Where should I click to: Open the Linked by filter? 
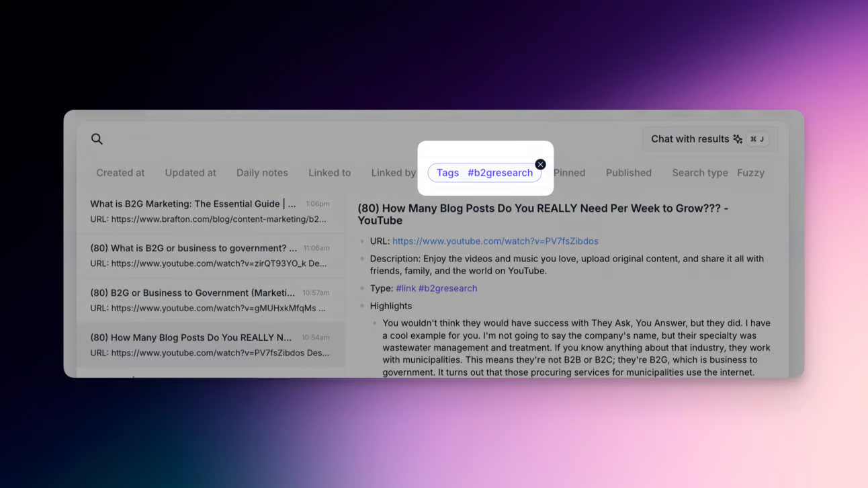(394, 172)
